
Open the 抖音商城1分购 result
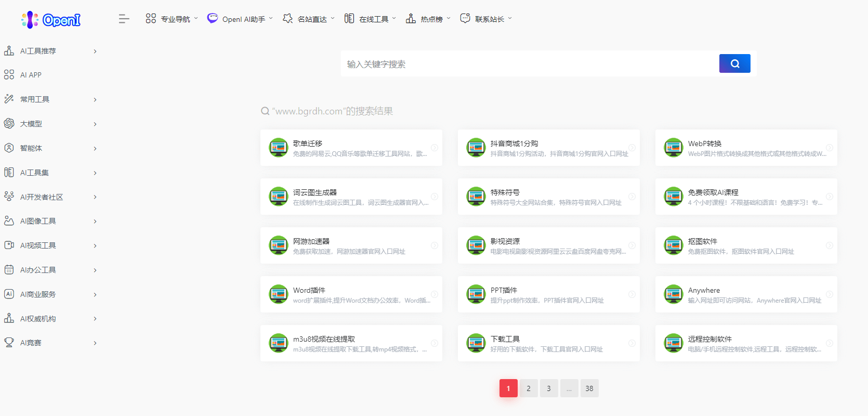tap(549, 148)
